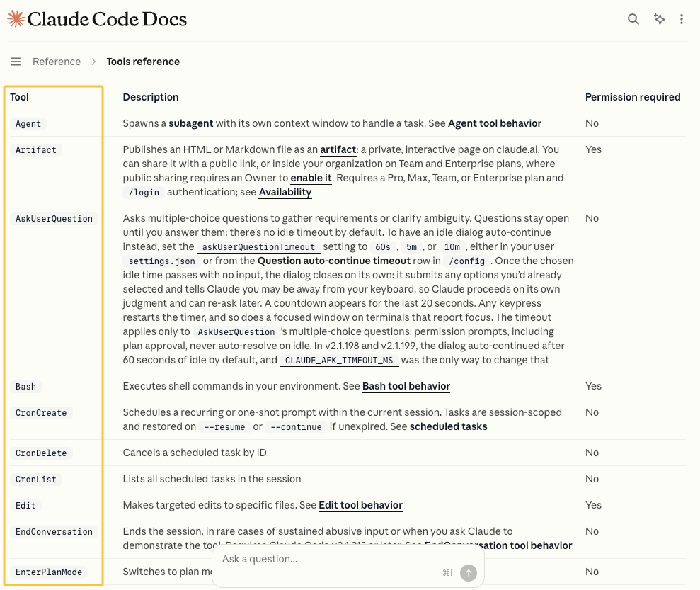The width and height of the screenshot is (700, 590).
Task: Open the Bash tool behavior link
Action: [x=406, y=386]
